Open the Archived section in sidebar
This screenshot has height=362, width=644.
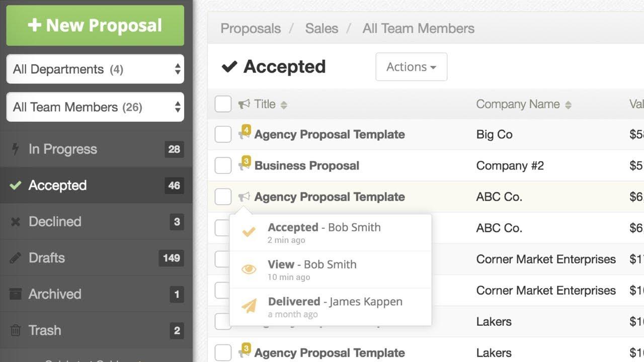click(x=55, y=294)
